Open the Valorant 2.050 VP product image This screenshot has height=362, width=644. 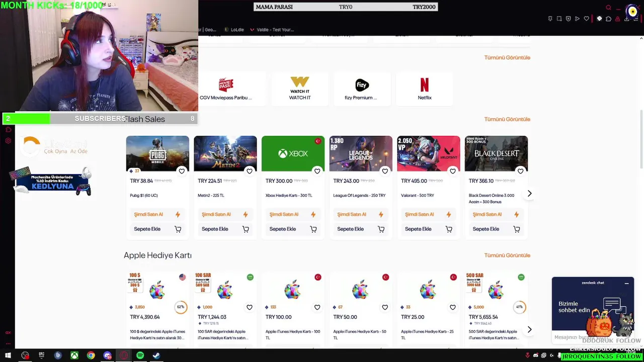point(429,153)
